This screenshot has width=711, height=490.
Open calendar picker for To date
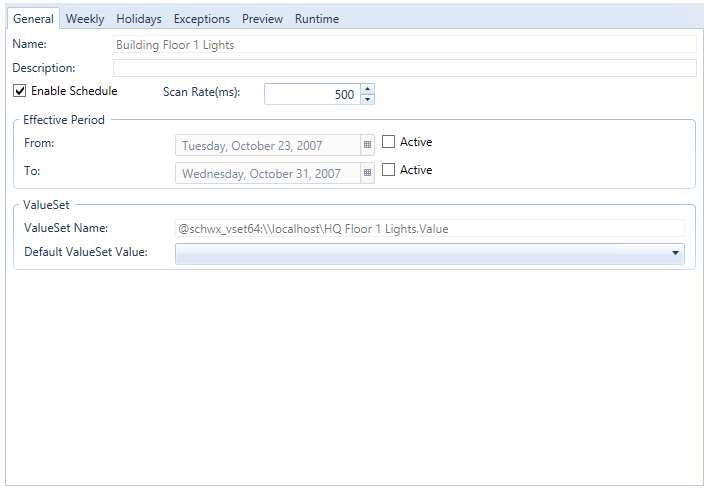(367, 173)
